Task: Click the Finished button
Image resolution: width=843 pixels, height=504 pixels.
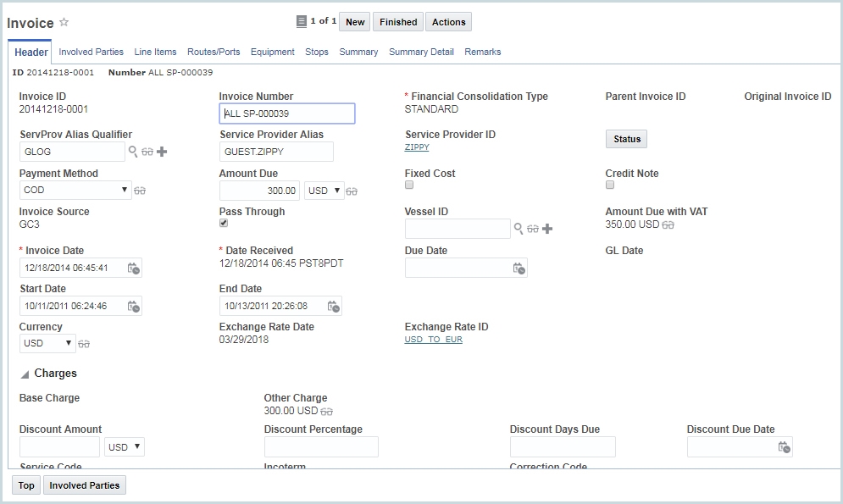Action: tap(398, 22)
